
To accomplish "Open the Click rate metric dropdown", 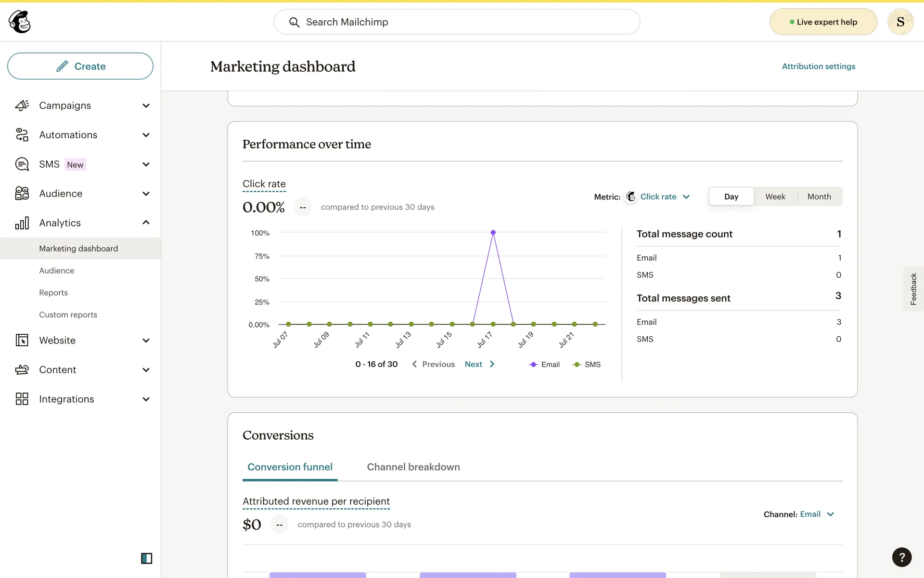I will (x=664, y=197).
